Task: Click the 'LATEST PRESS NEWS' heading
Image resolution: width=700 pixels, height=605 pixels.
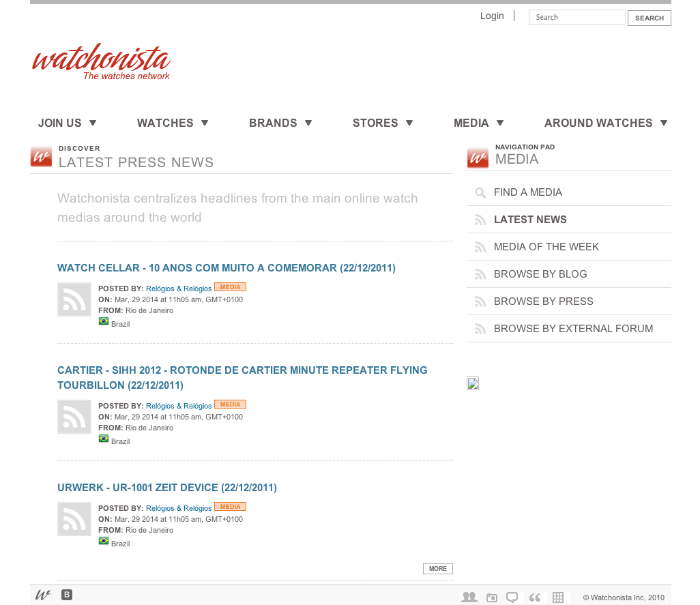Action: [x=136, y=162]
